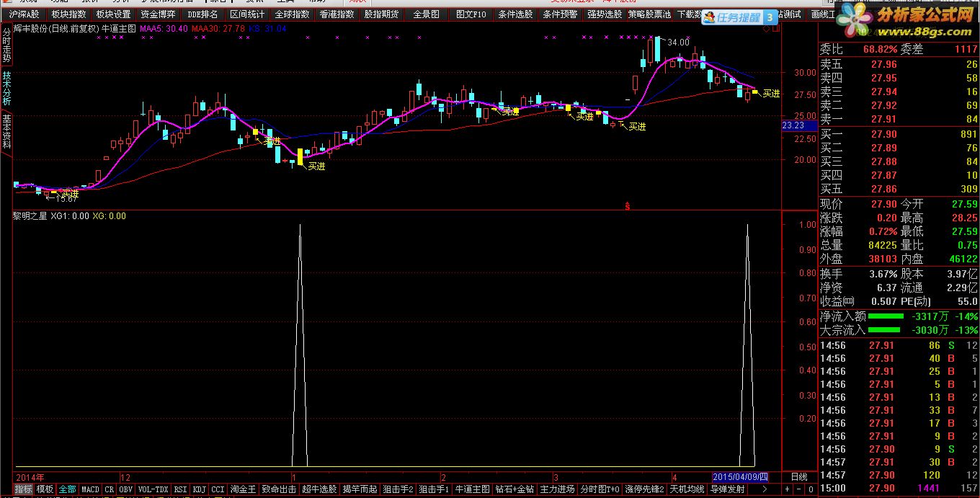Screen dimensions: 980x498
Task: Open DDE排名 toolbar button
Action: (202, 14)
